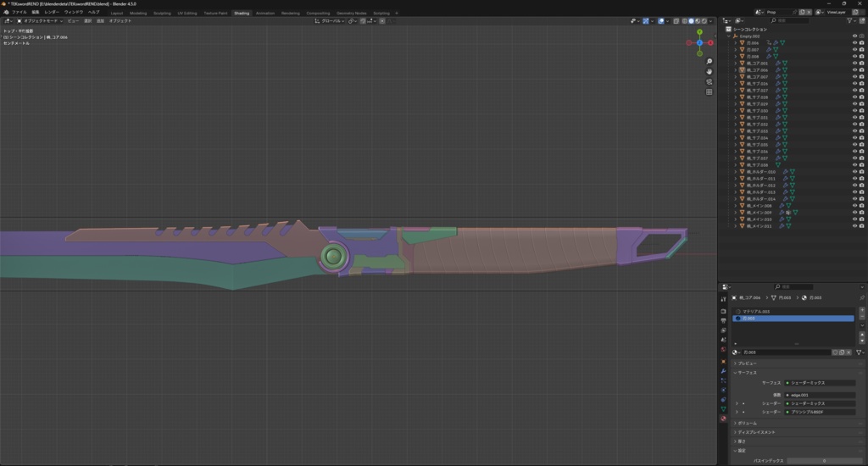Toggle render camera icon for 柄_ホルダー.010 row

(861, 171)
